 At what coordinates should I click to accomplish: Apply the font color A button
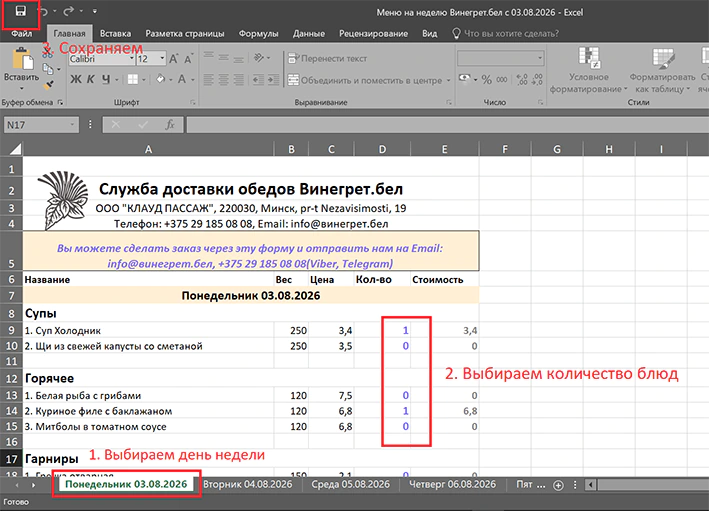pyautogui.click(x=182, y=79)
